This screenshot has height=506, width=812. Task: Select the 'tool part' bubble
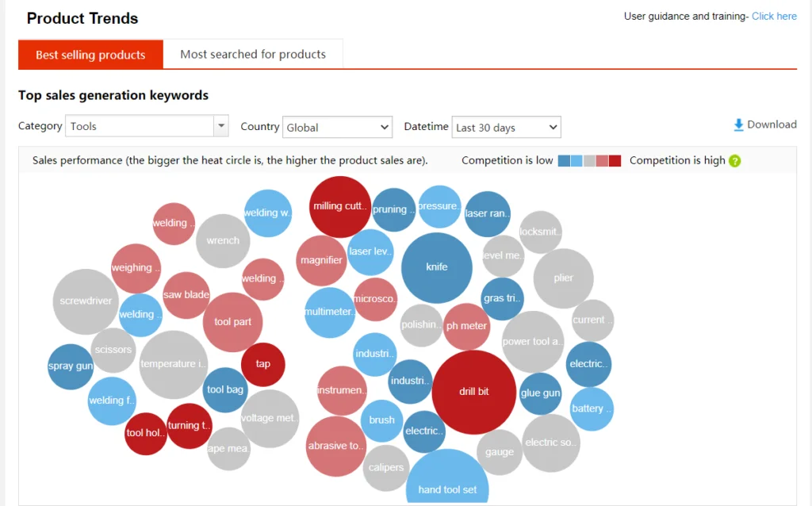(x=232, y=322)
